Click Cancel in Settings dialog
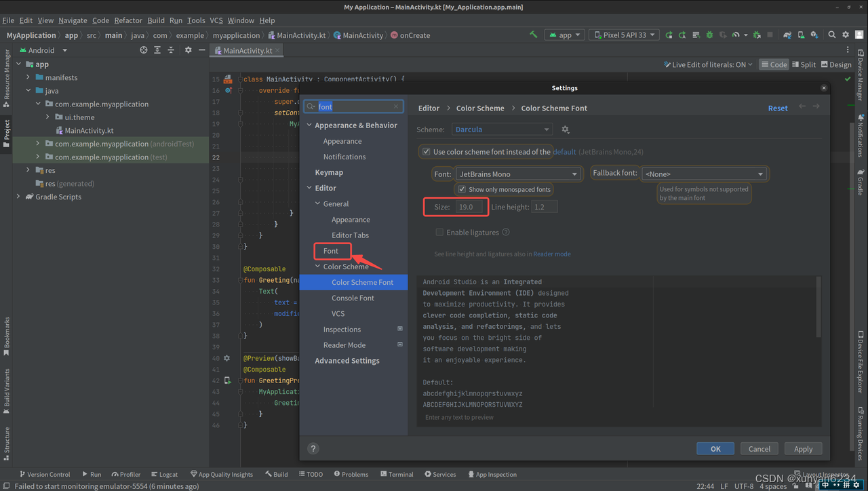 (x=759, y=448)
